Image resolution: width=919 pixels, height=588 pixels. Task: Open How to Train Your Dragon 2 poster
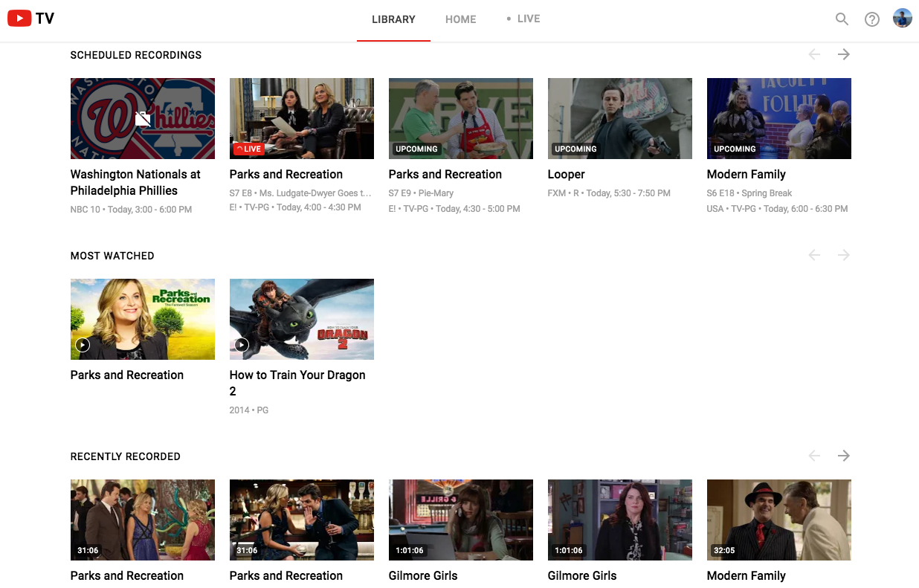point(302,319)
